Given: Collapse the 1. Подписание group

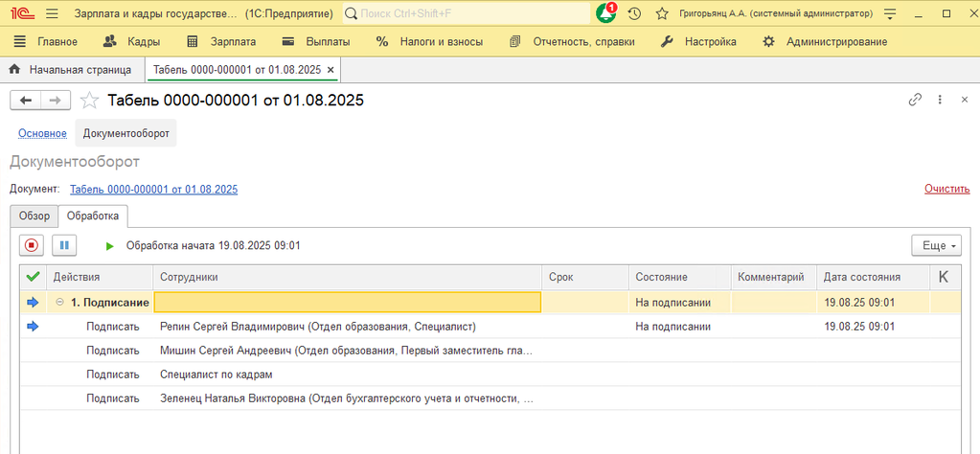Looking at the screenshot, I should (x=59, y=302).
